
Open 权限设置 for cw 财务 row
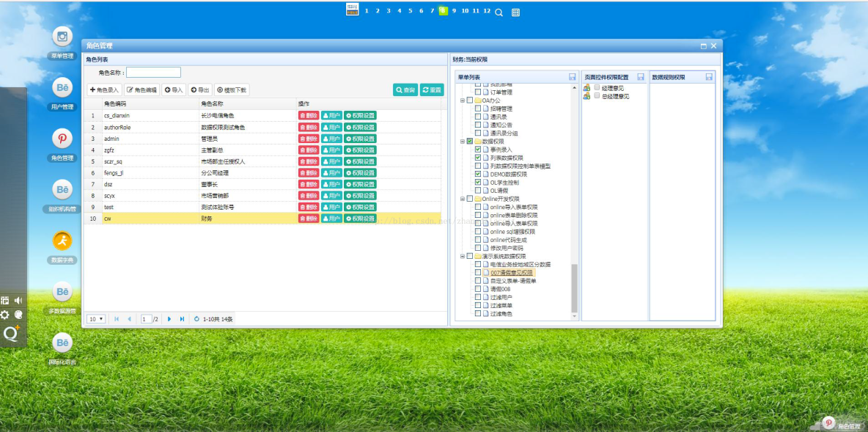(x=361, y=219)
